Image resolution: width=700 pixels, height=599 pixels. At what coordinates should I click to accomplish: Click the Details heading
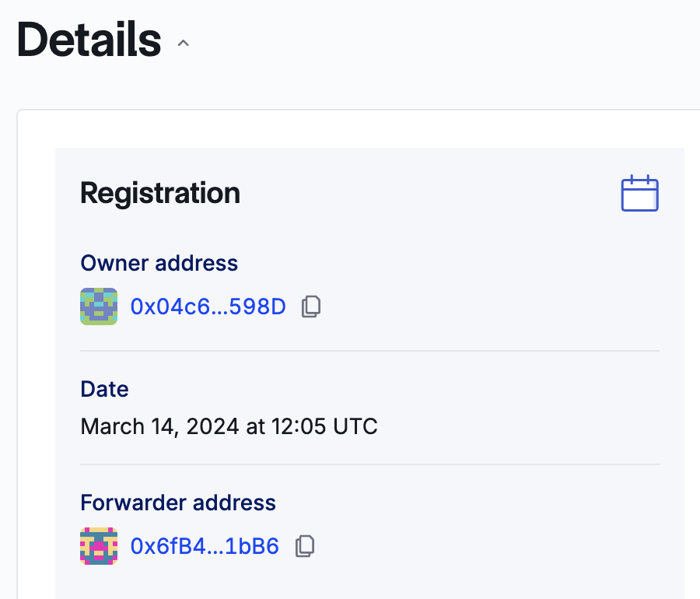click(89, 40)
